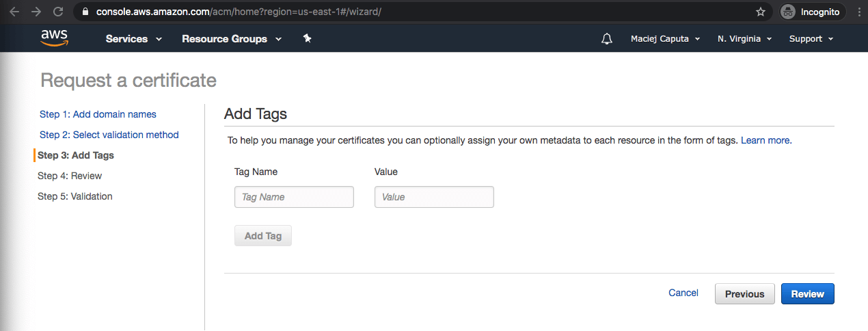The image size is (868, 331).
Task: Click the browser back arrow
Action: 15,12
